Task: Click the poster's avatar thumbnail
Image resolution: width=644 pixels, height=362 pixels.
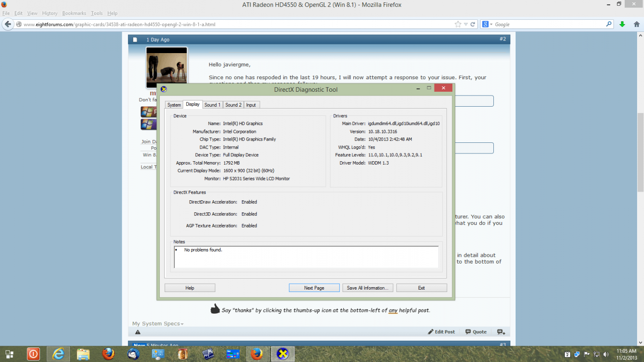Action: (167, 68)
